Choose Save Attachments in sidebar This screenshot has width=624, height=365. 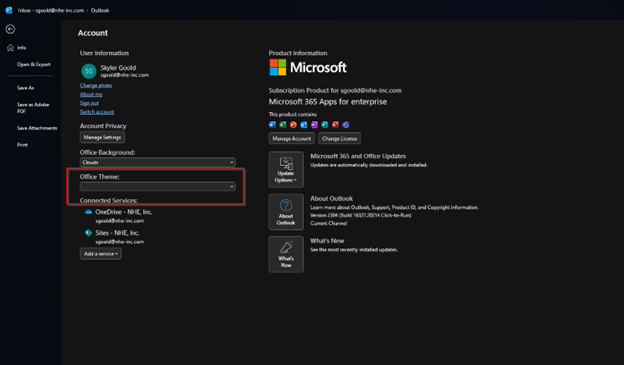pos(37,128)
